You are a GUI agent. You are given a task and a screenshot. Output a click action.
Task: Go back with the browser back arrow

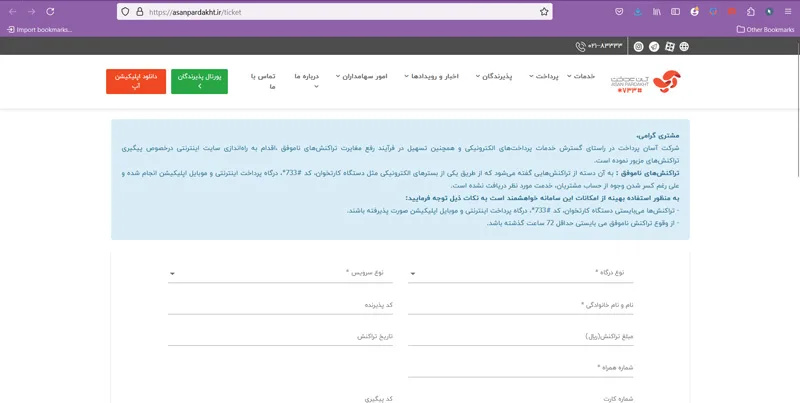[x=13, y=12]
